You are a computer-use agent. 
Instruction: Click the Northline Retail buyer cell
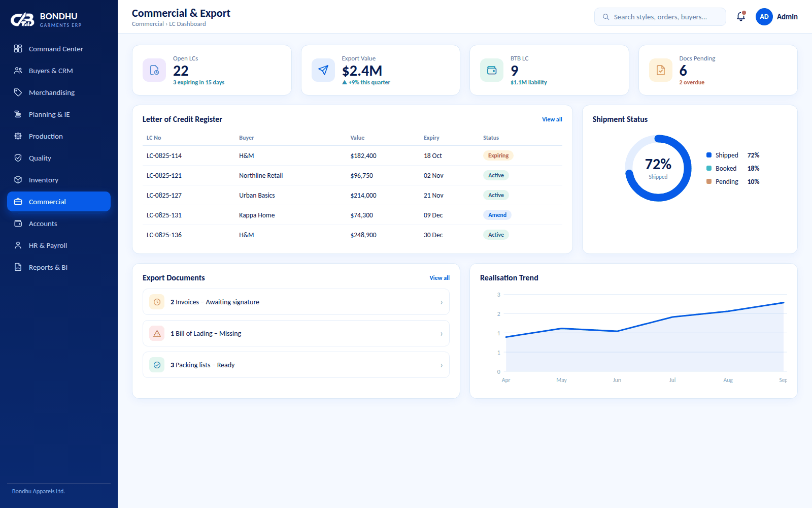(x=261, y=176)
